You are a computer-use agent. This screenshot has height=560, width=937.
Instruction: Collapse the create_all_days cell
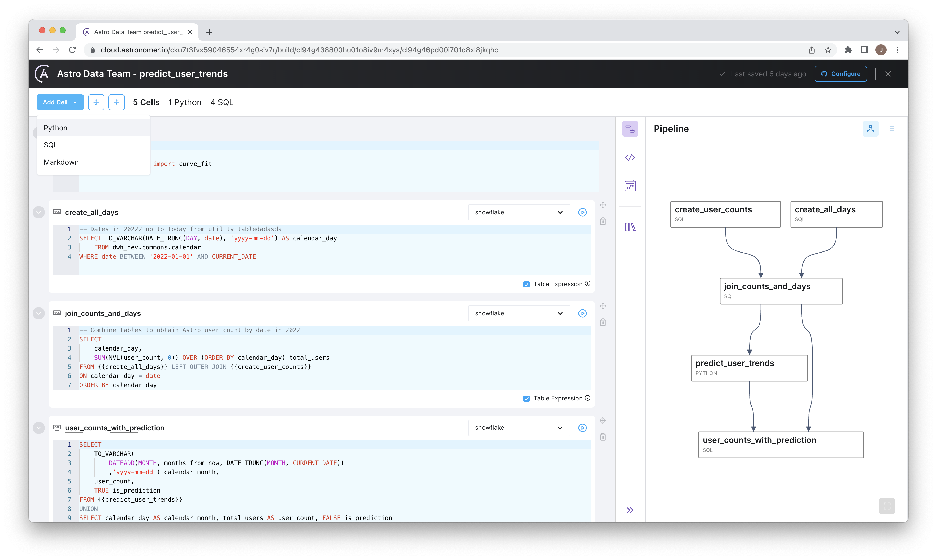click(x=38, y=212)
